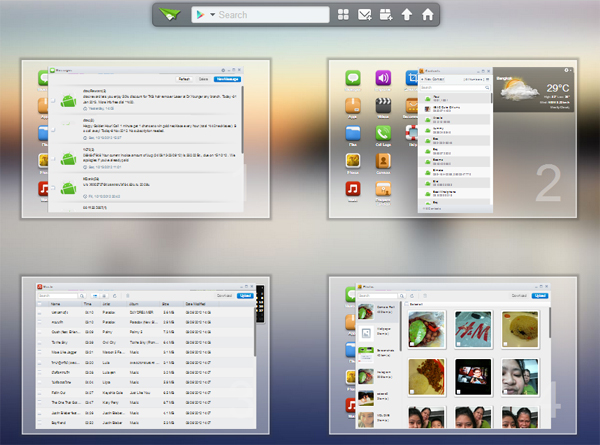Open Contacts address book icon on desktop 2
The width and height of the screenshot is (600, 445).
383,161
